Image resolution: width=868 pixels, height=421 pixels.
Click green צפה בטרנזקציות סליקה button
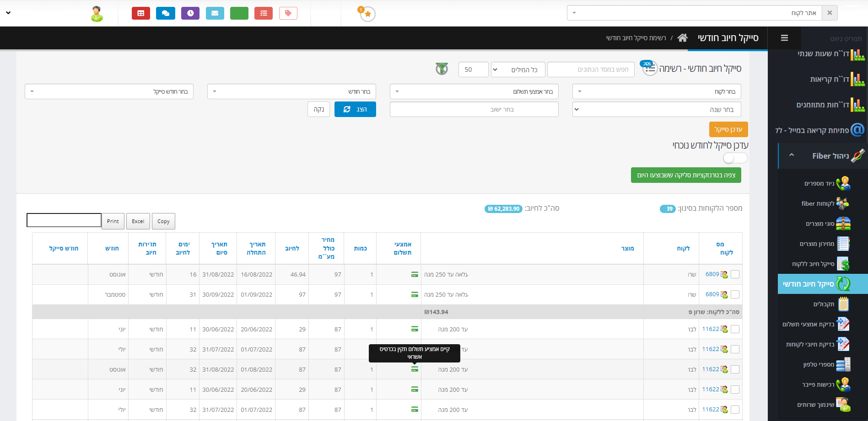click(x=686, y=175)
